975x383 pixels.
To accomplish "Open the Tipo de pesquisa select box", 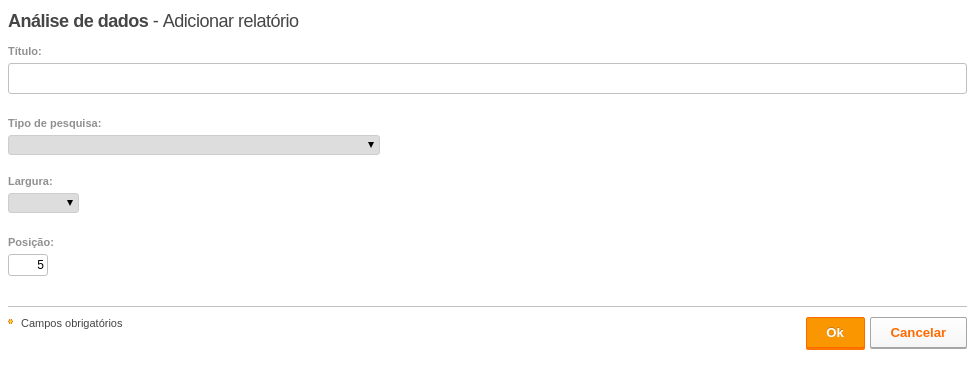I will click(194, 145).
